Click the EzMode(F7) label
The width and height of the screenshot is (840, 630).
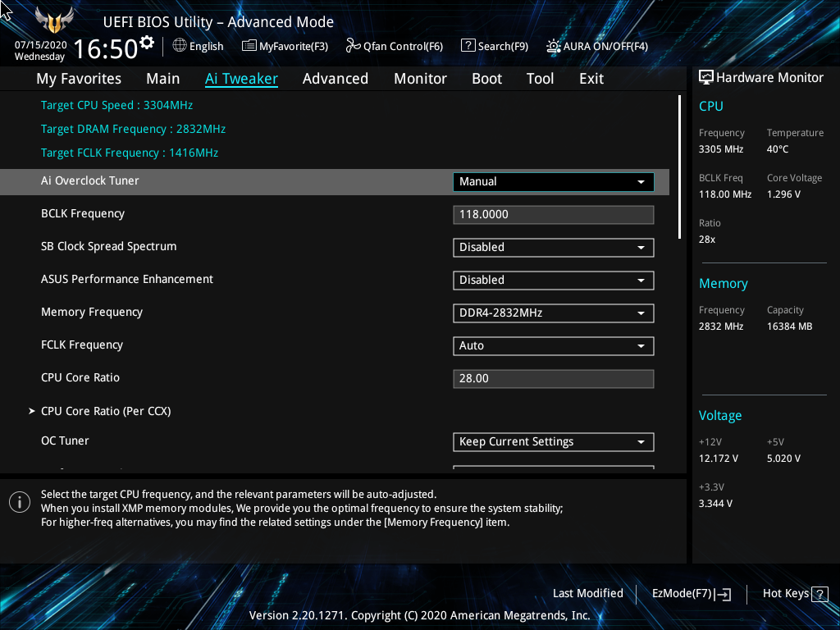(x=682, y=593)
